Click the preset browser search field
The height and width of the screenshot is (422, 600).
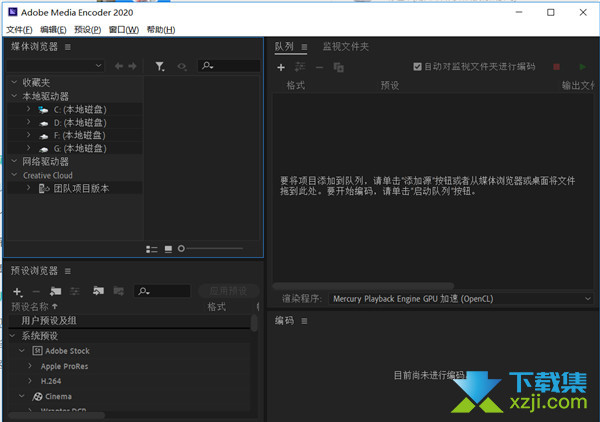tap(162, 291)
